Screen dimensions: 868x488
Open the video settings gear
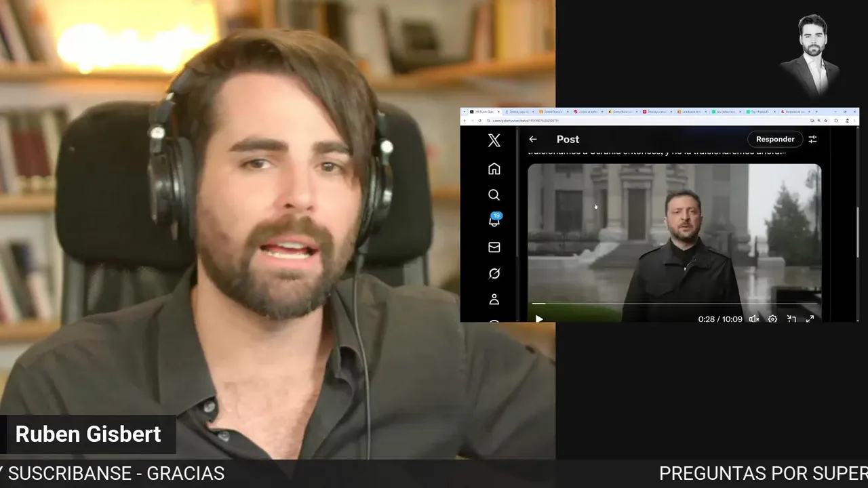[772, 319]
